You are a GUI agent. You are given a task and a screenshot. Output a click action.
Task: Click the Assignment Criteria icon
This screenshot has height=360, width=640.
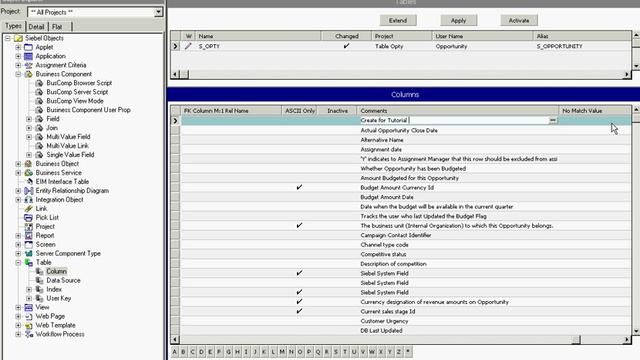point(28,65)
